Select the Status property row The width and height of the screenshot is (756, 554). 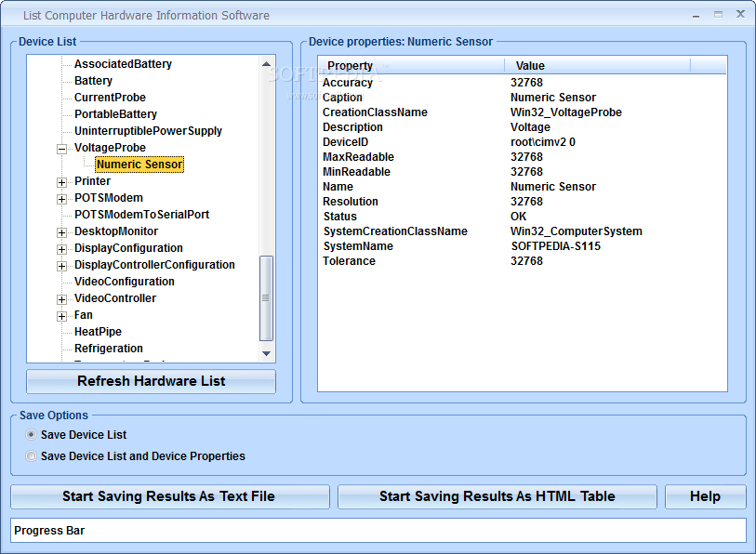[x=523, y=217]
